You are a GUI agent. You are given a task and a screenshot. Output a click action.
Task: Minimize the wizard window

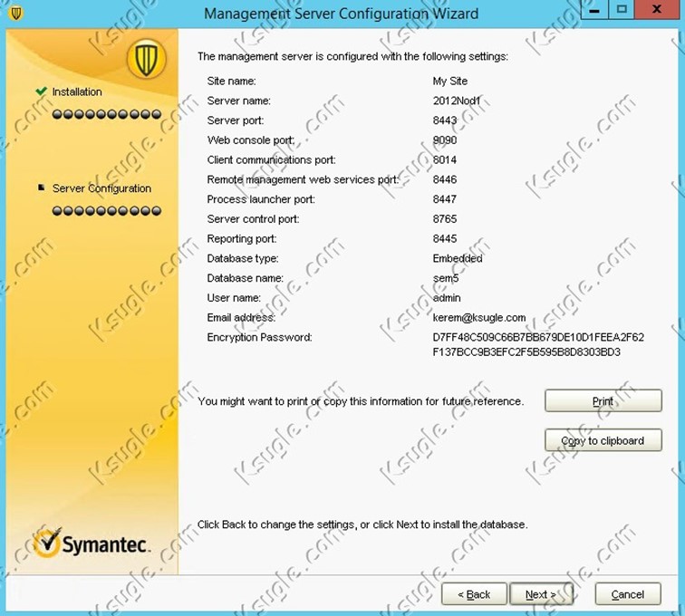[x=594, y=10]
